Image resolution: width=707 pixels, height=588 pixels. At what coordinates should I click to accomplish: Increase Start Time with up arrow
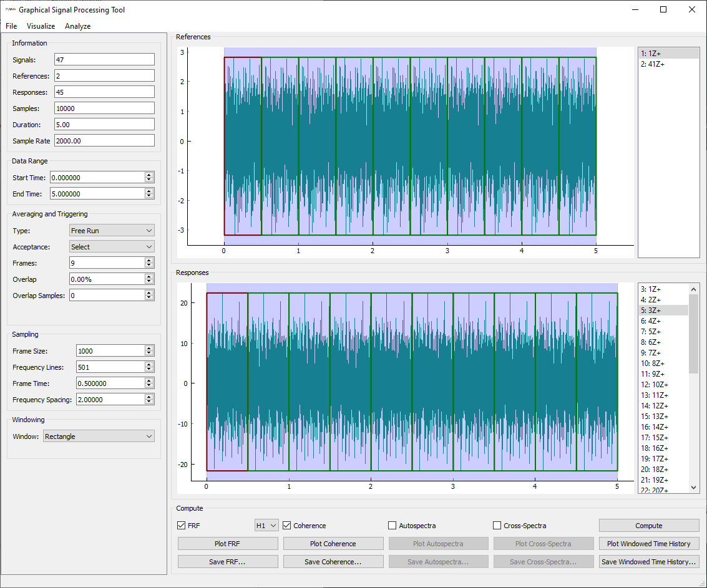(x=149, y=175)
